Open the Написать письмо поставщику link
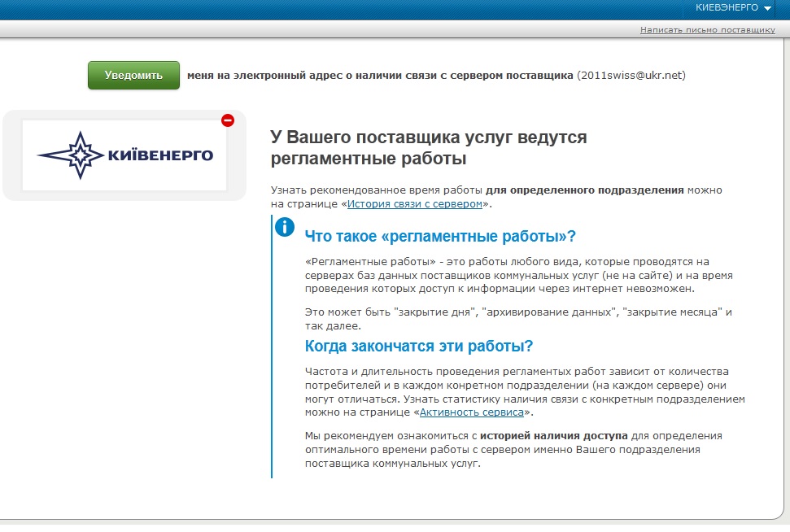The image size is (790, 532). click(707, 29)
